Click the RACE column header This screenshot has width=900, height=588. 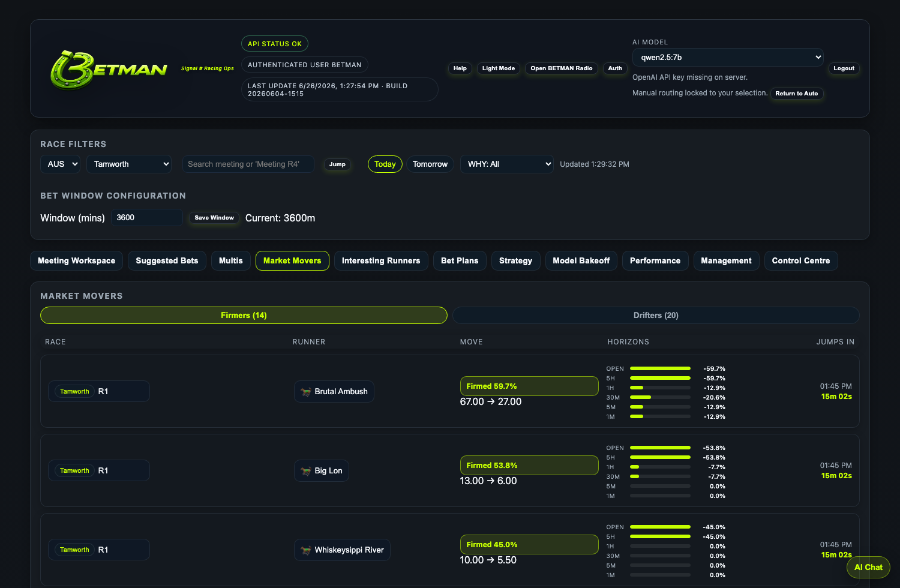[x=55, y=342]
